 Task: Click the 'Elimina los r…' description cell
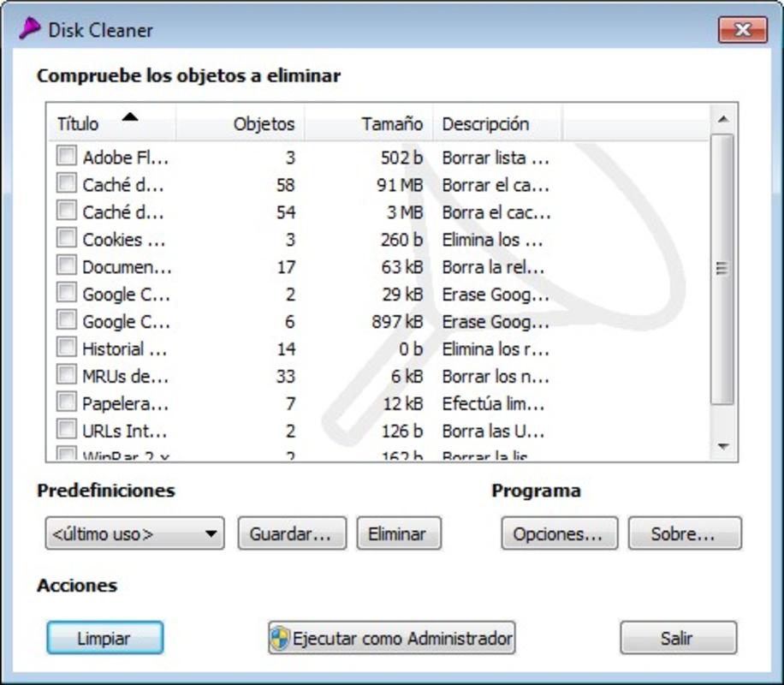click(496, 348)
